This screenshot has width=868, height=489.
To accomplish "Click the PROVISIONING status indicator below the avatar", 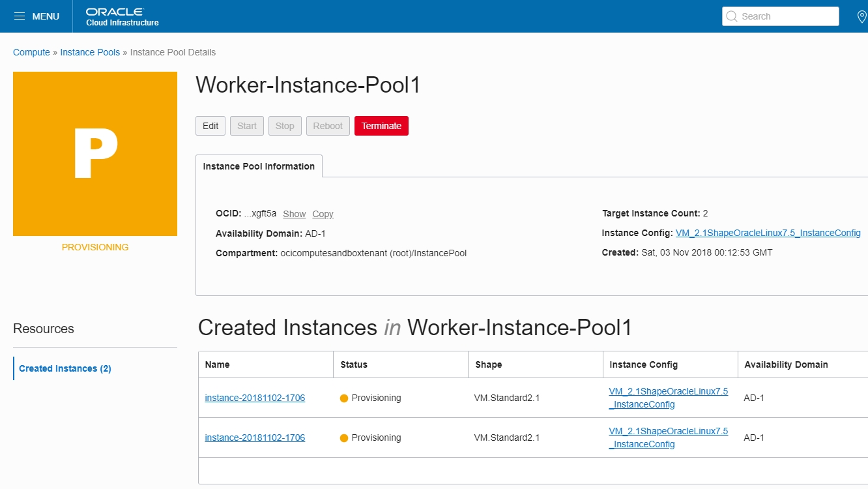I will (x=94, y=246).
